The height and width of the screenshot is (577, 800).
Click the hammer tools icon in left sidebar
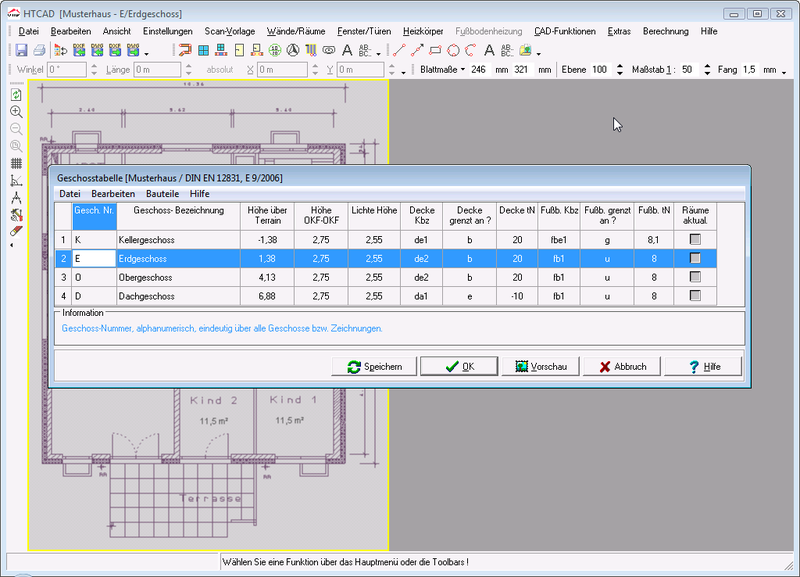(16, 215)
